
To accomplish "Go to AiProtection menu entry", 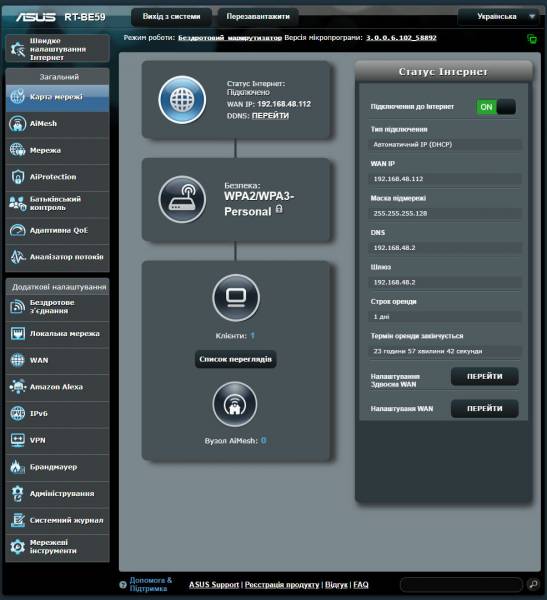I will coord(57,177).
